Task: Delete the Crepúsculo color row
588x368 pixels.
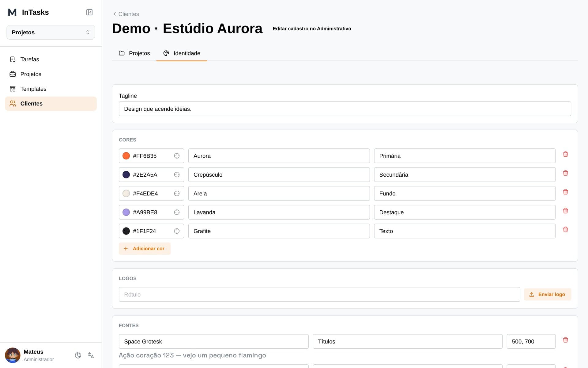Action: pyautogui.click(x=565, y=173)
